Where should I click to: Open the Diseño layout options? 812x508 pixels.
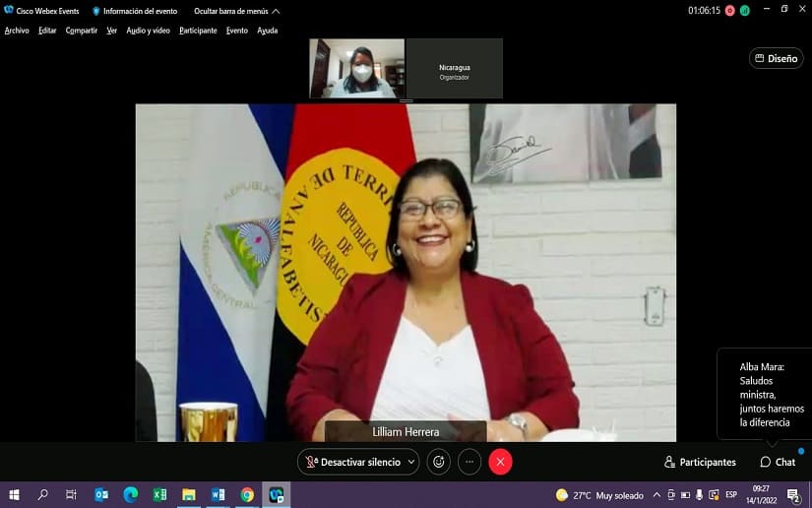pos(776,58)
